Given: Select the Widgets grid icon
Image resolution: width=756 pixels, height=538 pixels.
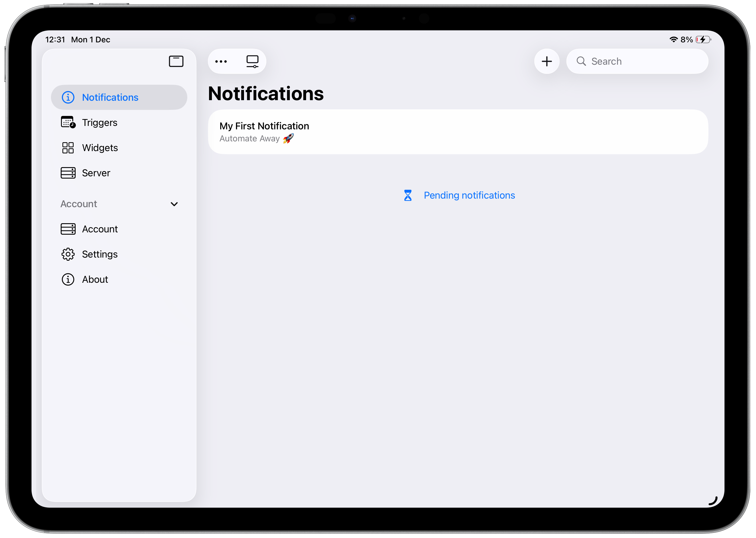Looking at the screenshot, I should tap(68, 148).
